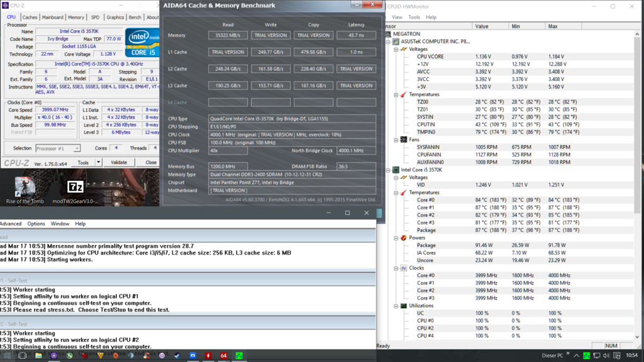The width and height of the screenshot is (644, 362).
Task: Open the Help menu in HWMonitor
Action: click(x=431, y=17)
